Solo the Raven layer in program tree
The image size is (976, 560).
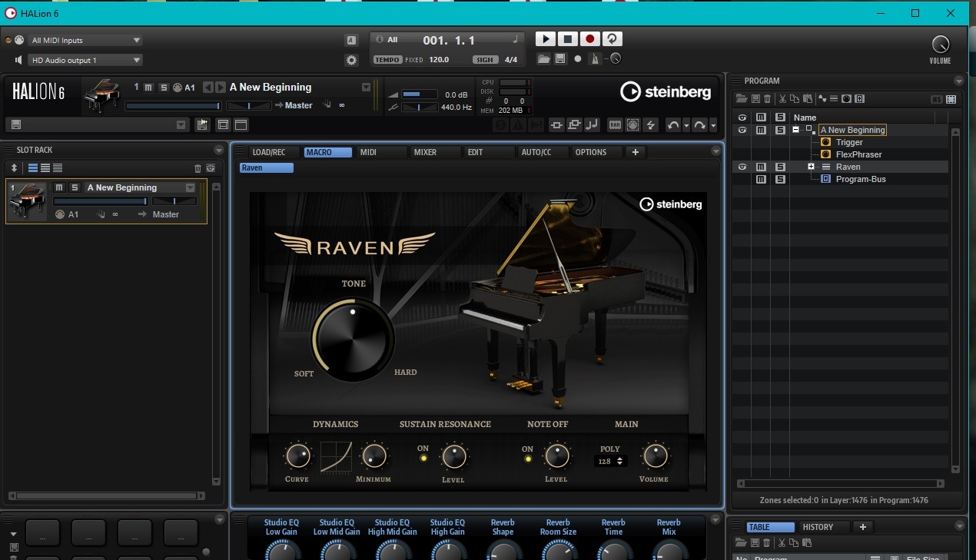pos(780,167)
